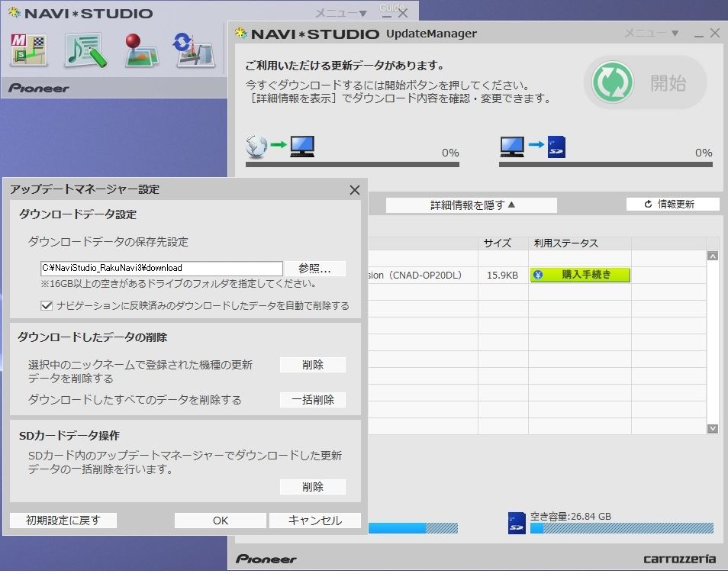
Task: Toggle auto-delete downloaded data checkbox
Action: (47, 305)
